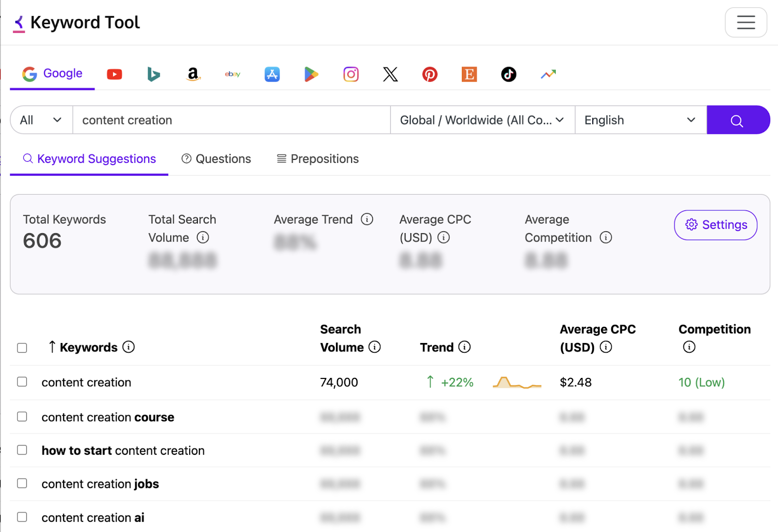Choose the eBay keyword source
The height and width of the screenshot is (532, 778).
(232, 74)
